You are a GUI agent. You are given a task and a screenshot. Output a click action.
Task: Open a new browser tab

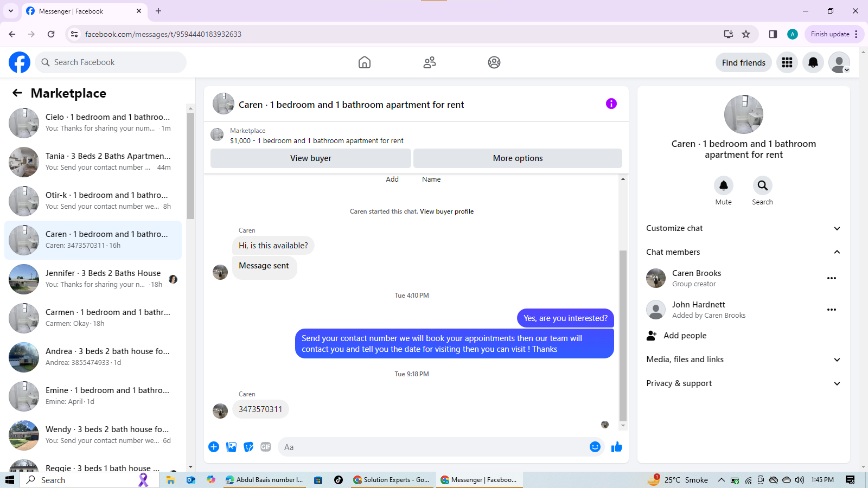tap(158, 11)
